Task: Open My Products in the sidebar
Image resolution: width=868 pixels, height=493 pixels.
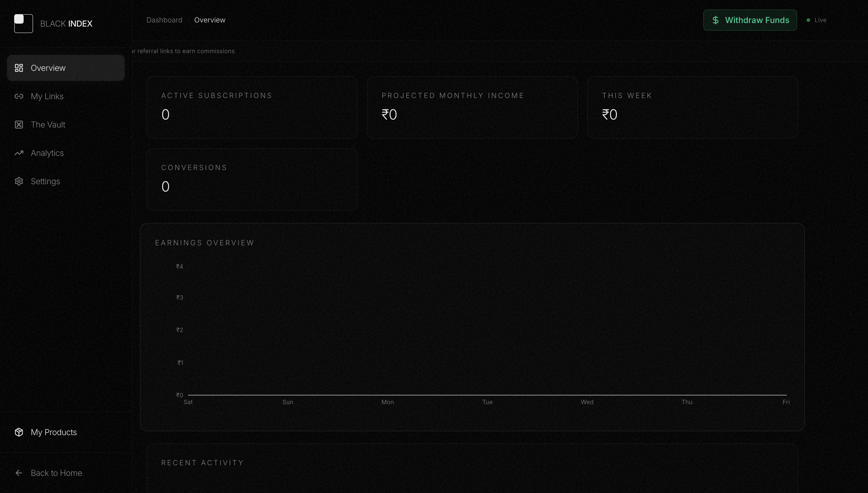Action: (66, 432)
